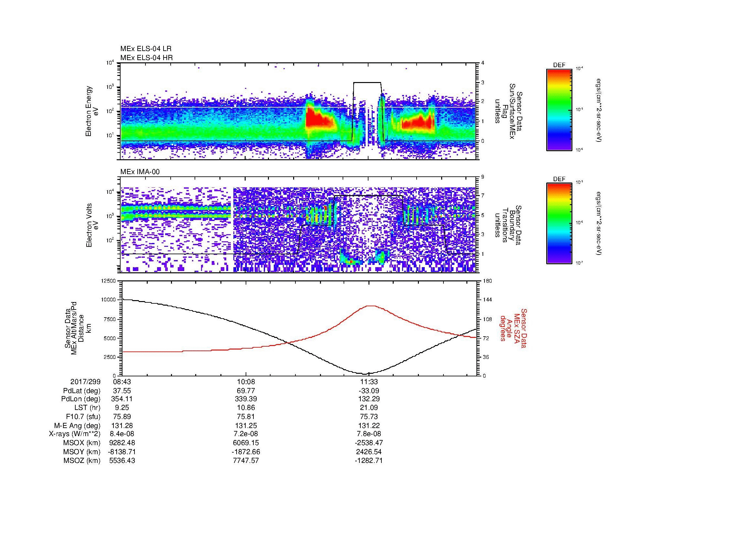Image resolution: width=756 pixels, height=534 pixels.
Task: Click the 'MSOX (km)' row label
Action: coord(82,443)
